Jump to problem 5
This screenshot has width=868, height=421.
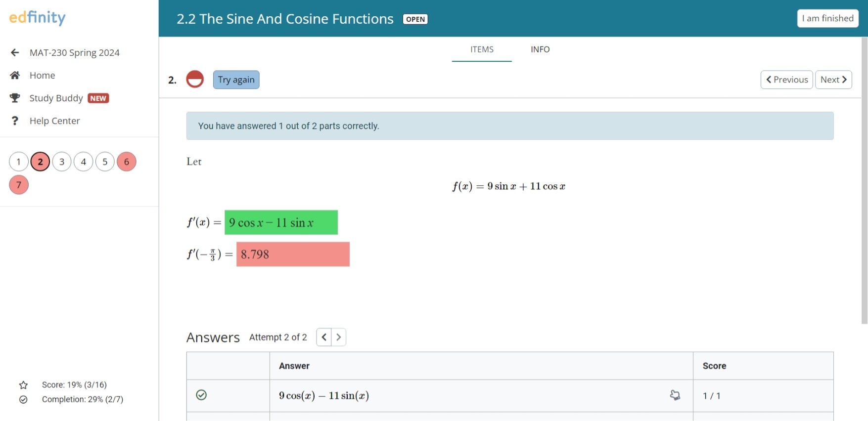pyautogui.click(x=105, y=162)
